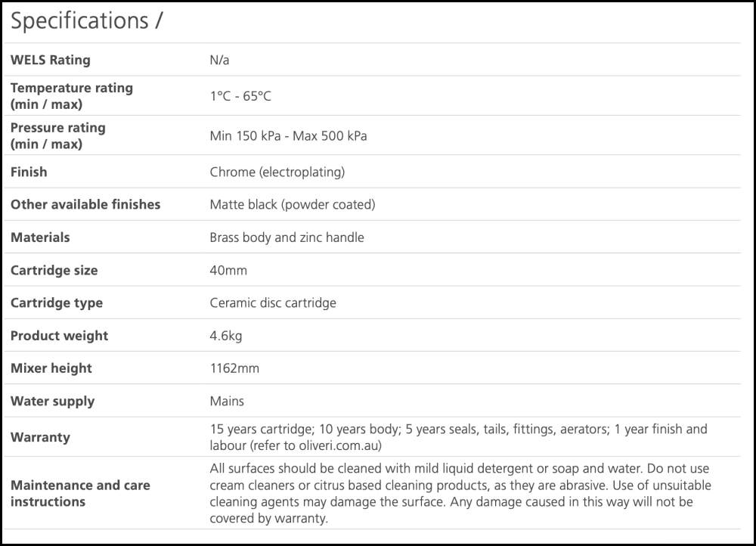
Task: Click the 40mm cartridge size value
Action: coord(228,270)
